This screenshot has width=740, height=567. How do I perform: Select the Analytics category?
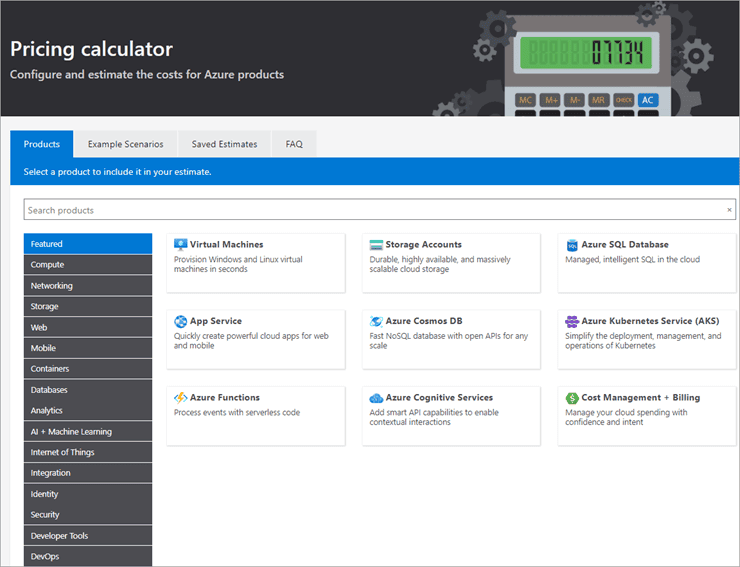tap(88, 410)
